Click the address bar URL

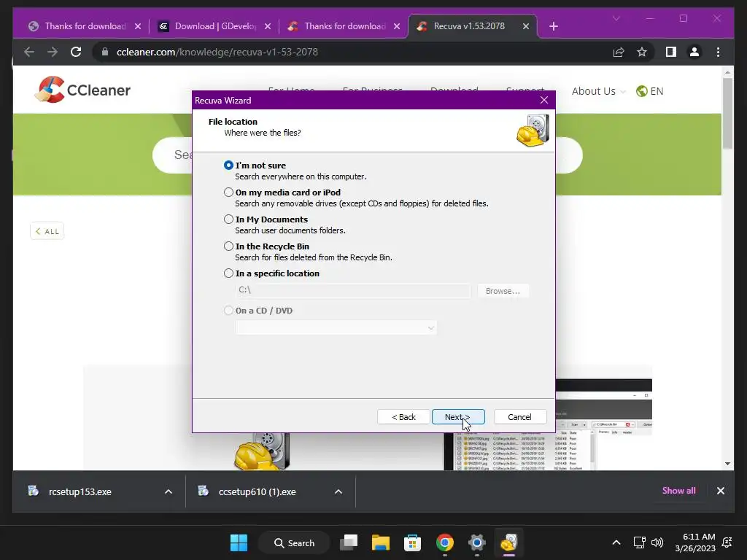217,52
